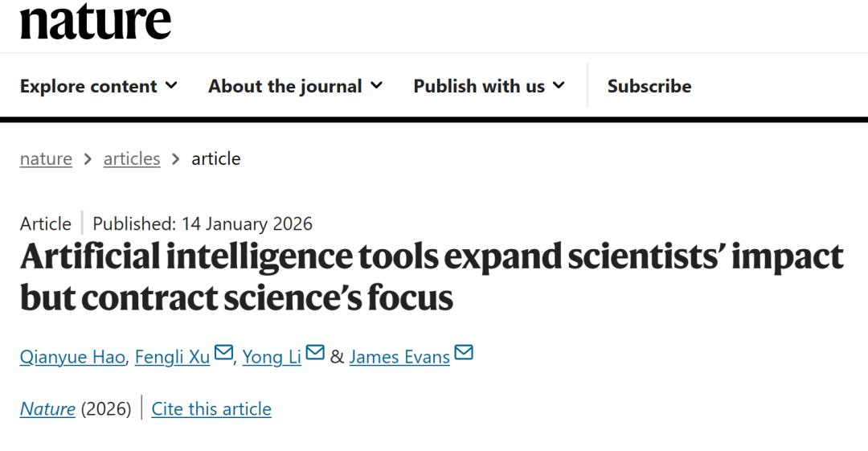Click envelope icon next to Yong Li
The width and height of the screenshot is (868, 451).
(x=315, y=353)
